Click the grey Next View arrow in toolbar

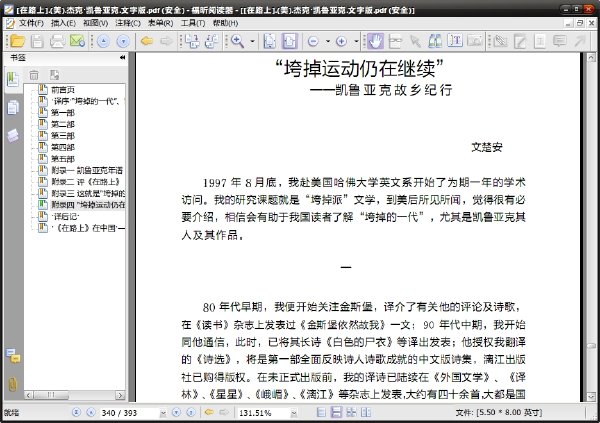(166, 41)
